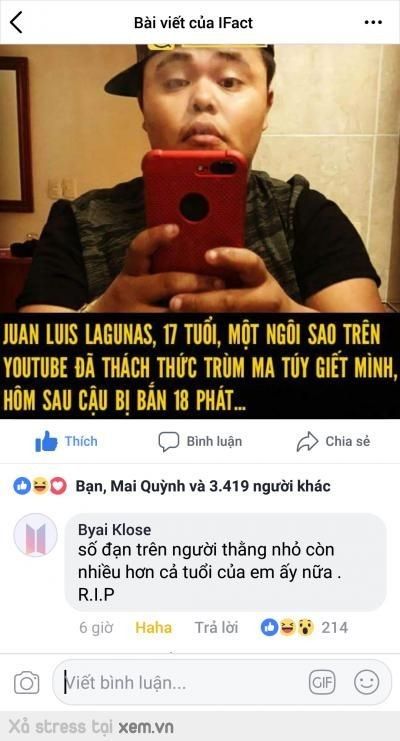Open the GIF picker

(322, 682)
